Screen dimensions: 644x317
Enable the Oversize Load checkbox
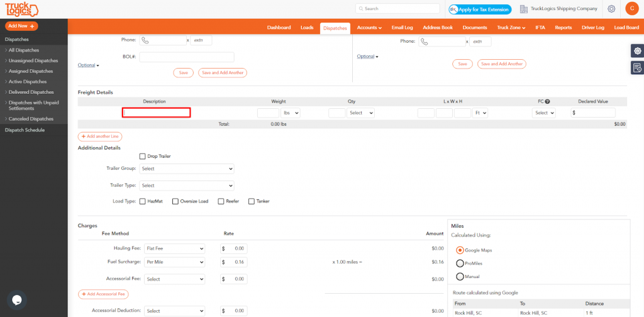175,201
